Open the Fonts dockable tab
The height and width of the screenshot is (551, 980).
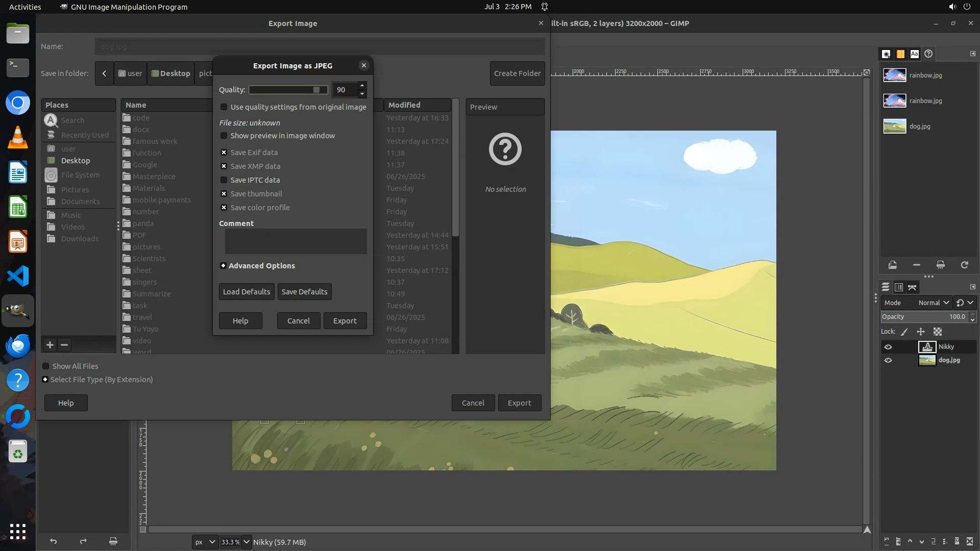pyautogui.click(x=914, y=54)
